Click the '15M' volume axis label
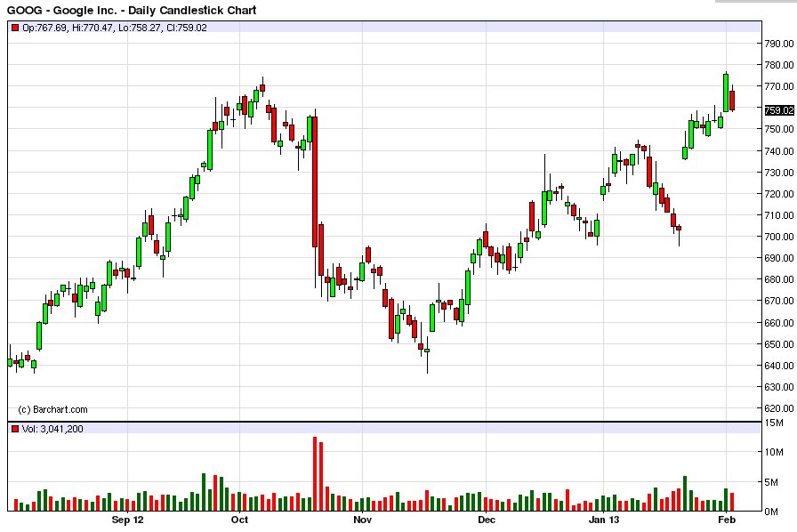 point(774,423)
